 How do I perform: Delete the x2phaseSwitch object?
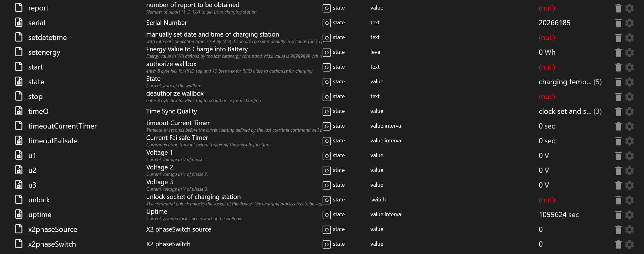tap(618, 244)
